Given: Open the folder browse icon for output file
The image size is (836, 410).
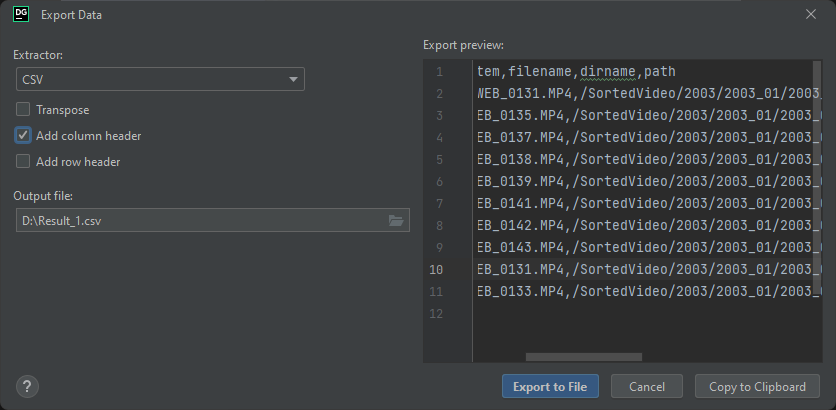Looking at the screenshot, I should (396, 221).
